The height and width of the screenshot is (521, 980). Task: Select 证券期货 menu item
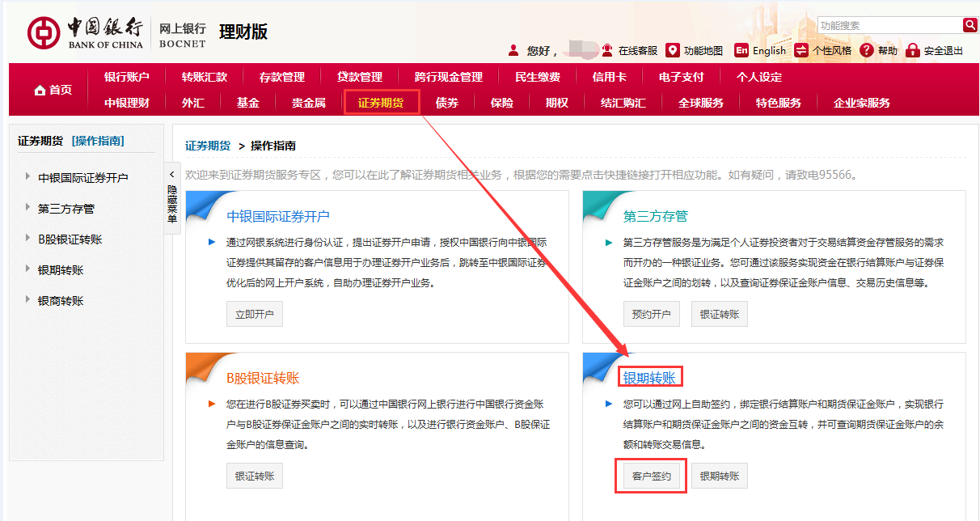[382, 103]
